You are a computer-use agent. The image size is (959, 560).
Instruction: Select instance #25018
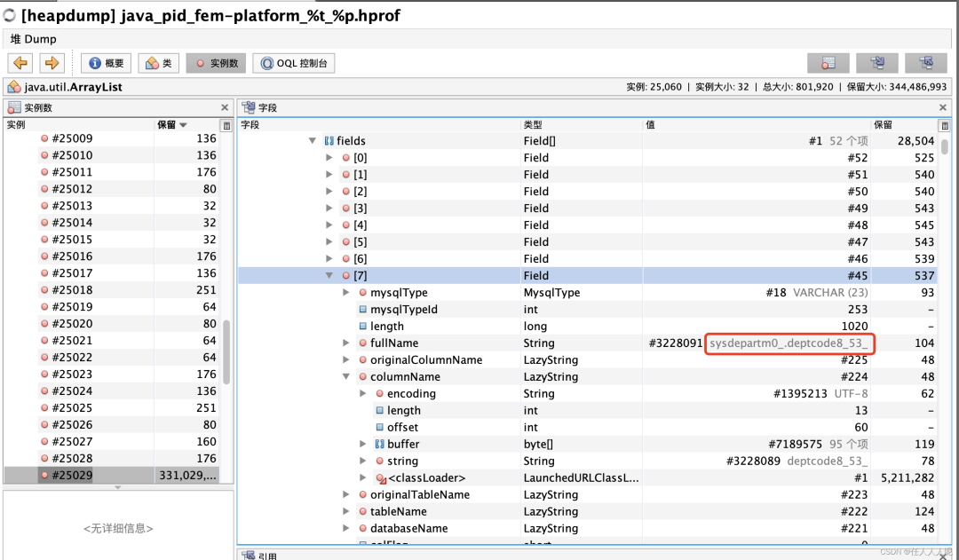pos(111,290)
